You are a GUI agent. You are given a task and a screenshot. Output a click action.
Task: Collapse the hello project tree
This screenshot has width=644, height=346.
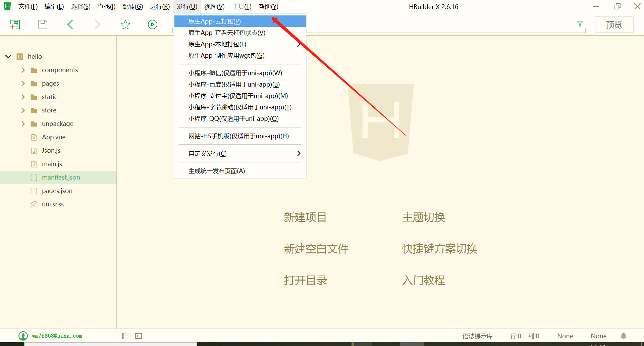[x=8, y=56]
